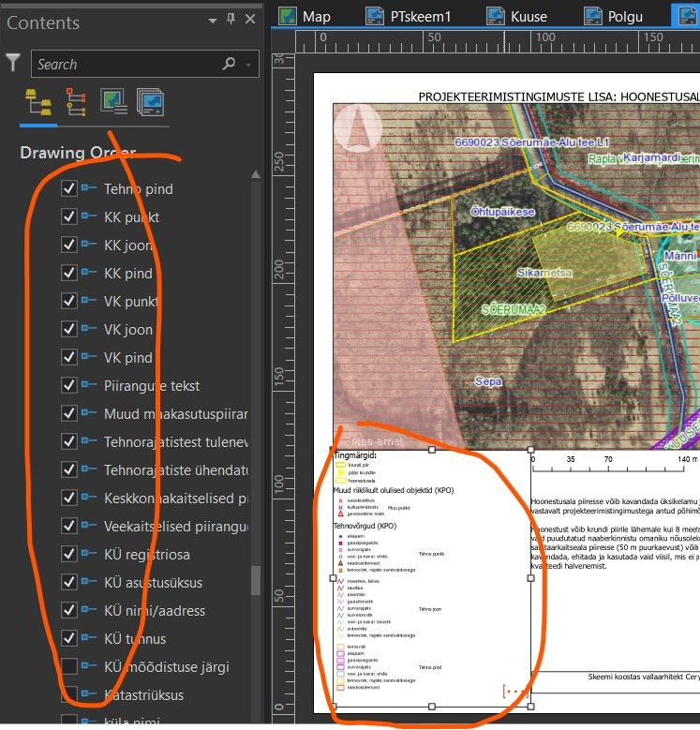
Task: Click the Contents list scrollbar thumb
Action: click(256, 581)
